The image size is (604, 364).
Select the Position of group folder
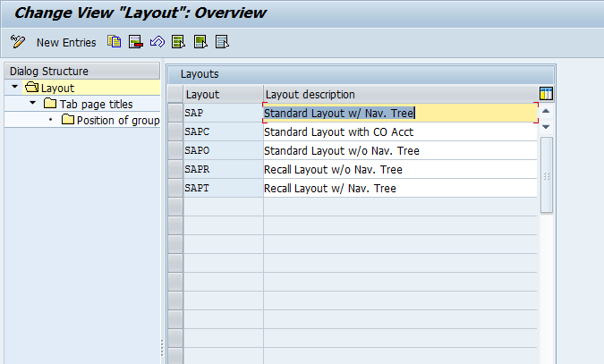pyautogui.click(x=118, y=121)
